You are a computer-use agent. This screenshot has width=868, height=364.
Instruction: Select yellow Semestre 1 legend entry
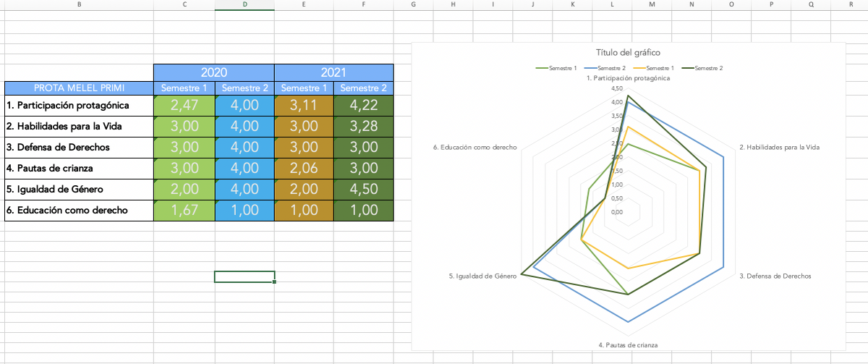point(653,68)
